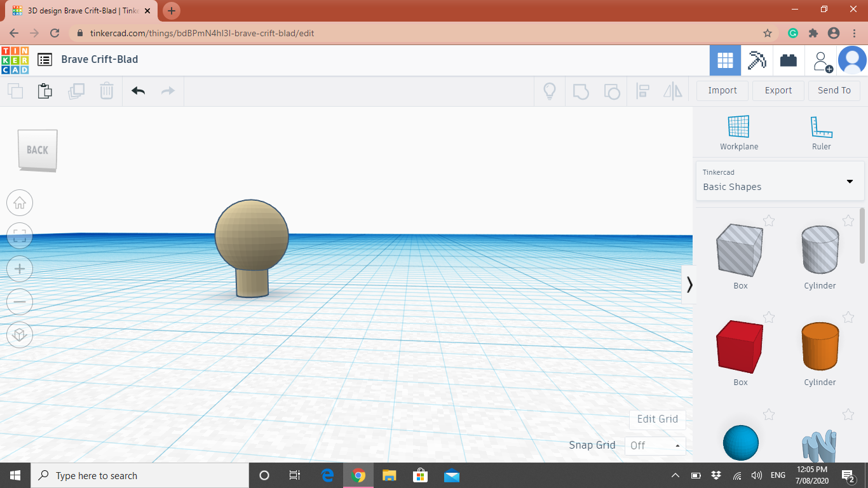Bookmark this page with the star
The height and width of the screenshot is (488, 868).
point(768,33)
